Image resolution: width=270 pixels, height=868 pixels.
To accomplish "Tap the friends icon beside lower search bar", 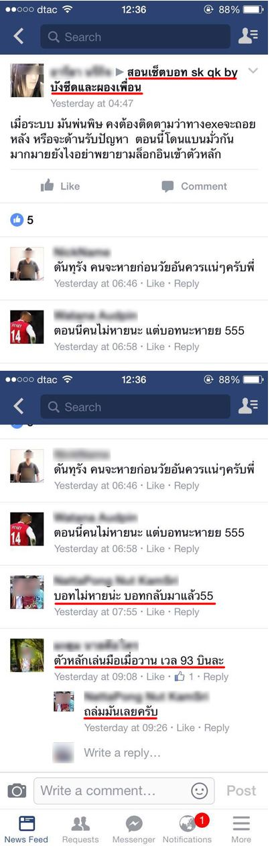I will (248, 407).
